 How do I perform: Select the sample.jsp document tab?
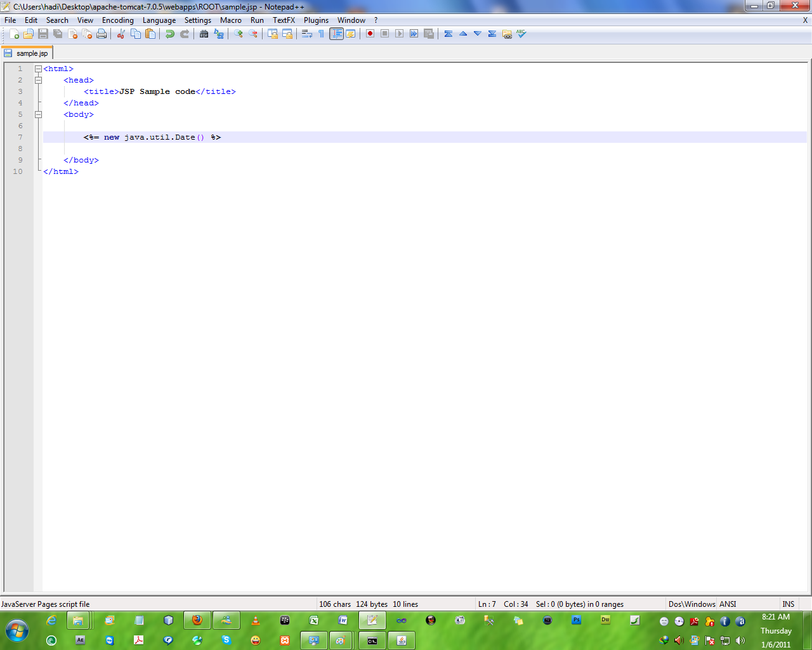[x=27, y=53]
